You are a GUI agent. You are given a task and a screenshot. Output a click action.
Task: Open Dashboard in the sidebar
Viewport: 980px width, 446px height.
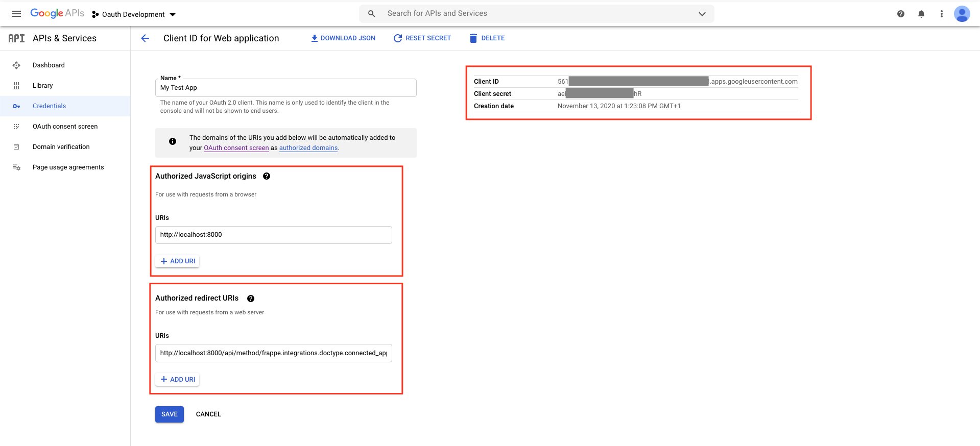[65, 65]
